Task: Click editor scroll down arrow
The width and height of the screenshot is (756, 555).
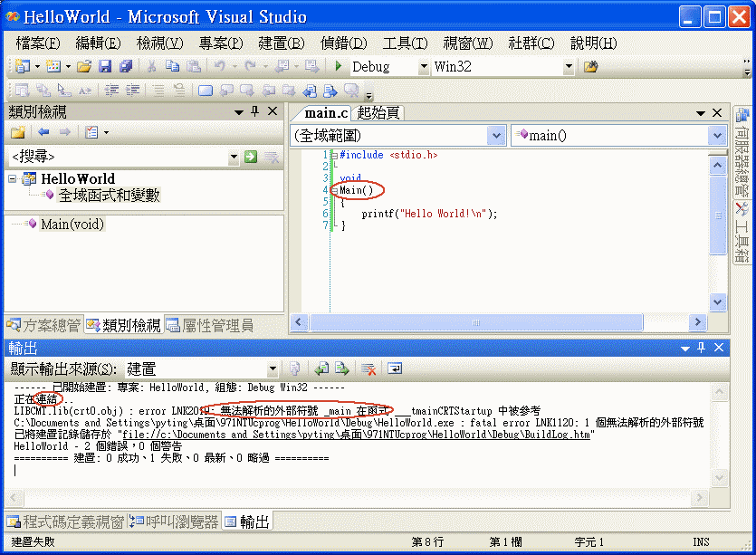Action: coord(718,301)
